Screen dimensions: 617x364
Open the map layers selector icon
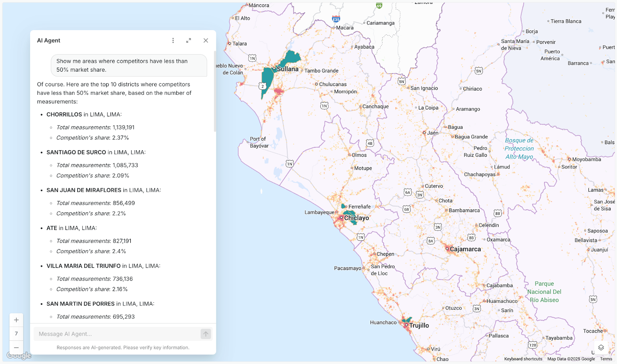(x=600, y=347)
